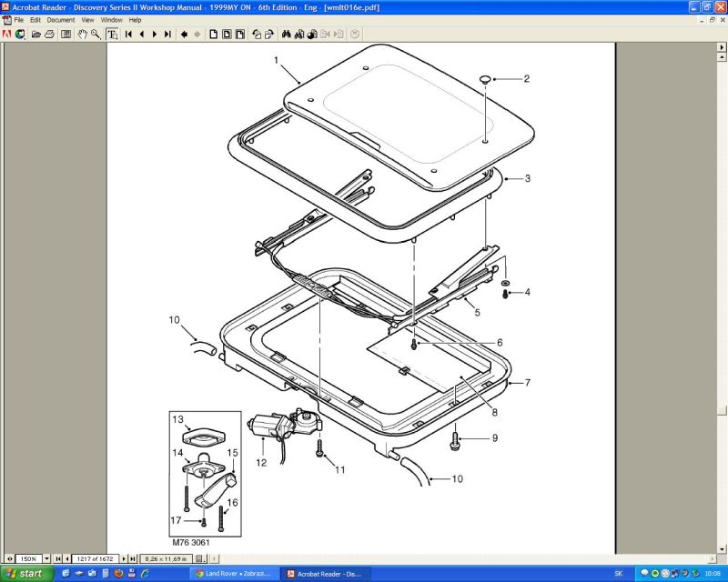The height and width of the screenshot is (582, 728).
Task: Switch to Land Rover Chrome taskbar window
Action: 233,574
